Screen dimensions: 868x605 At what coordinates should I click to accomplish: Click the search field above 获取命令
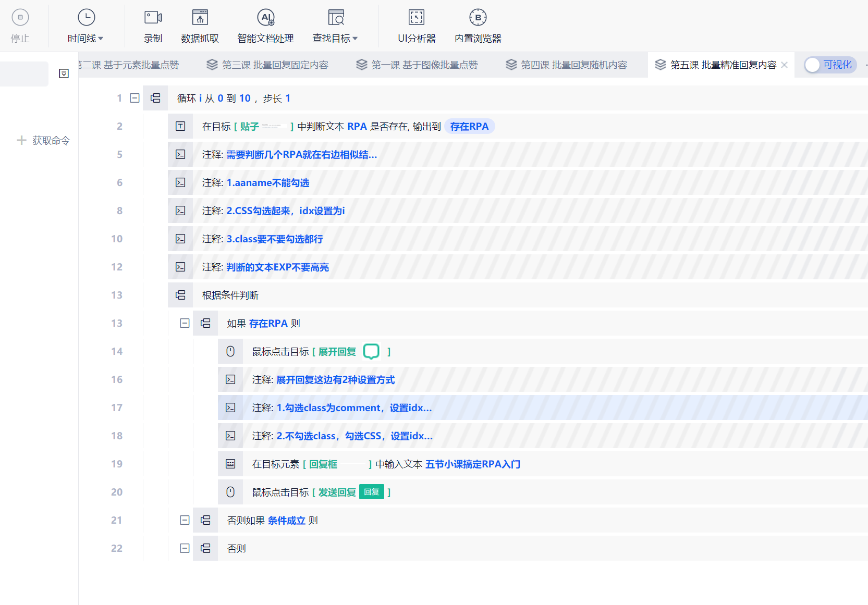coord(24,74)
